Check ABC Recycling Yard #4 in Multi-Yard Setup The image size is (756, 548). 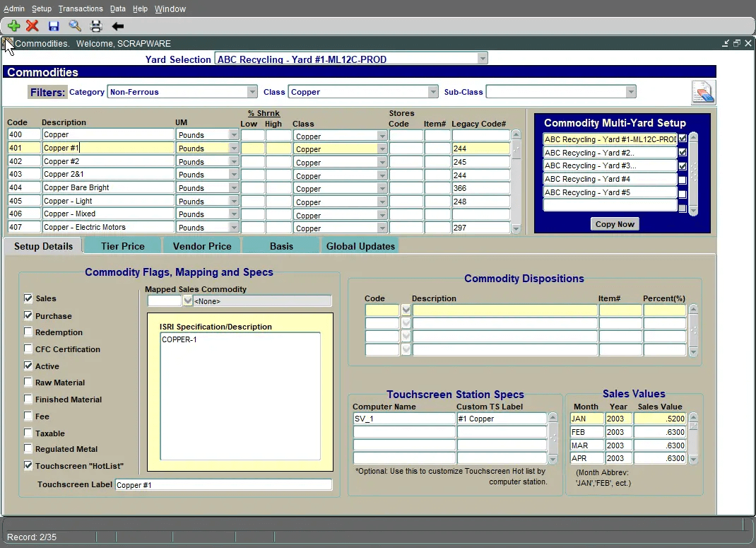pos(682,179)
